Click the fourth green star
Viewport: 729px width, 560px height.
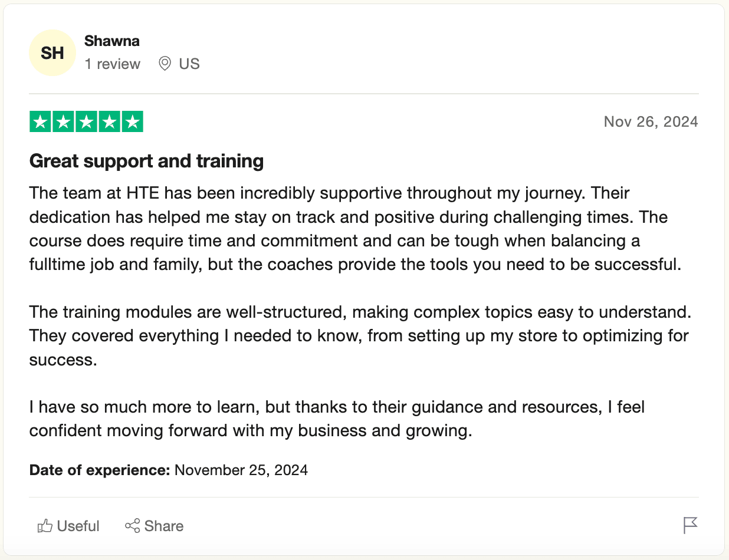click(109, 122)
